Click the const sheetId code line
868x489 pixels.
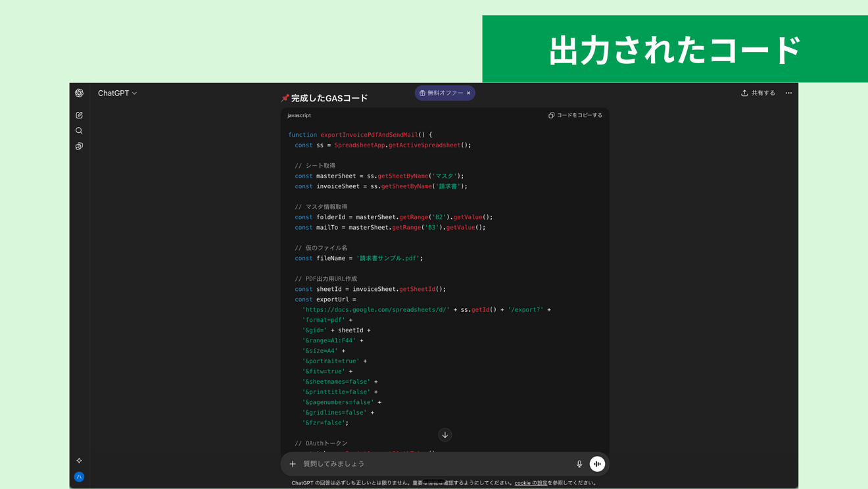tap(370, 290)
